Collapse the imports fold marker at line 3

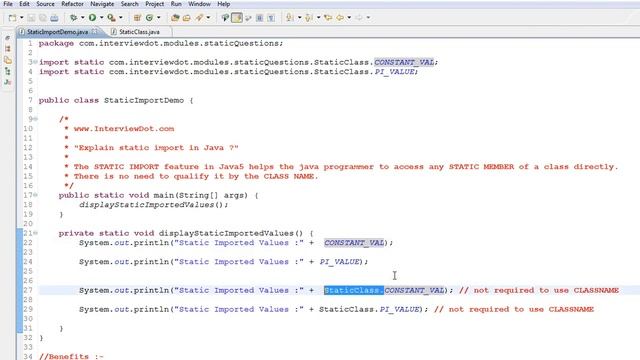(35, 62)
